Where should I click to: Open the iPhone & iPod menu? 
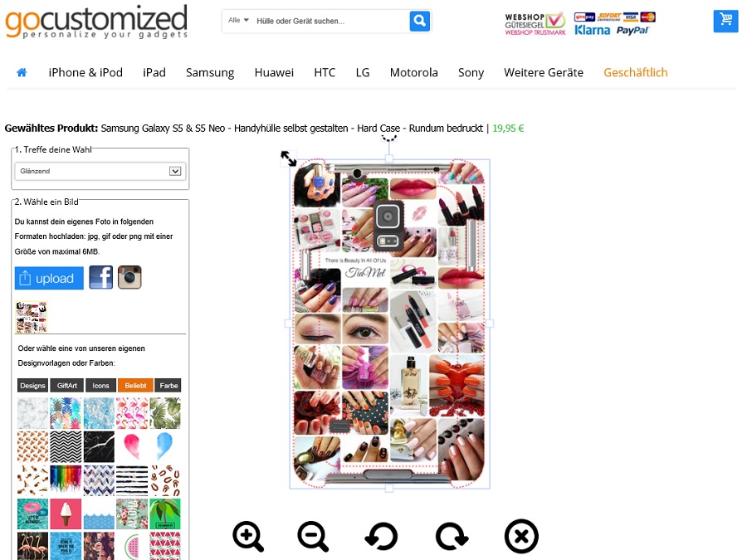pos(85,72)
